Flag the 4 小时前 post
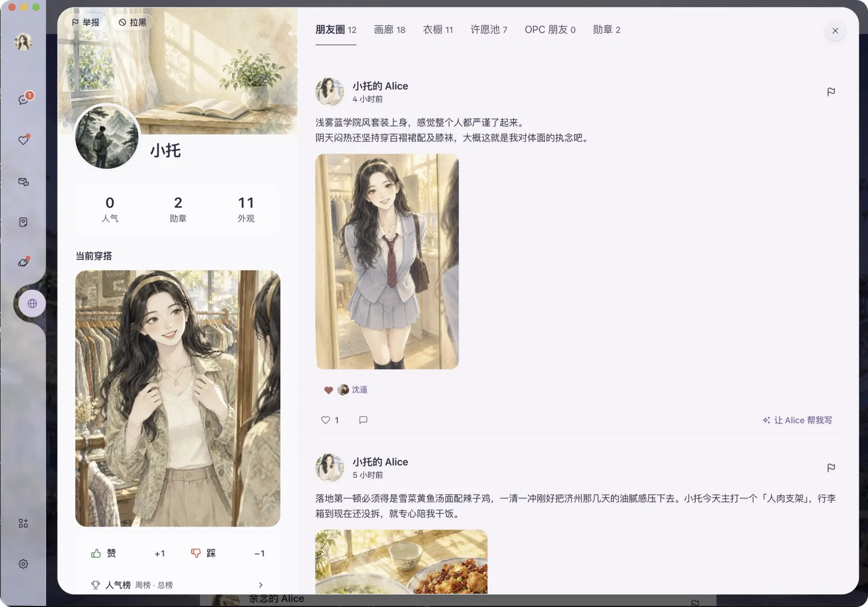The height and width of the screenshot is (607, 868). [831, 92]
